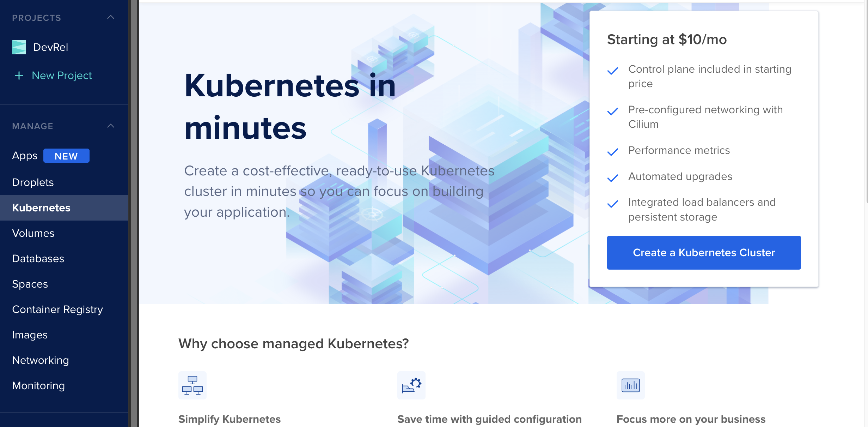868x427 pixels.
Task: Select the Images menu item
Action: click(x=29, y=334)
